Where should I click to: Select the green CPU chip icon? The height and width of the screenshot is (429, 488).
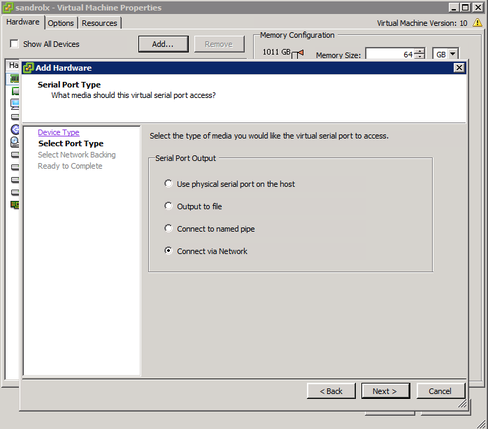15,91
